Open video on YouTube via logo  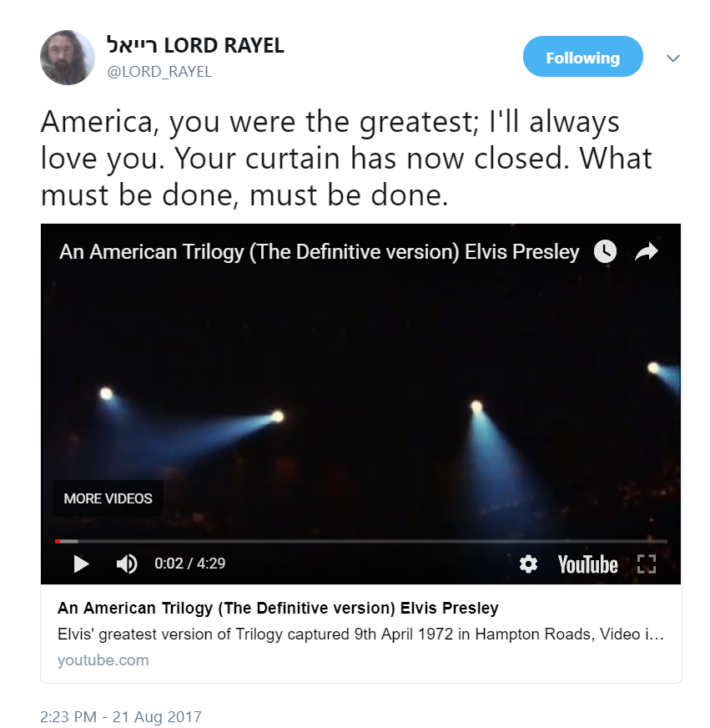click(x=587, y=564)
